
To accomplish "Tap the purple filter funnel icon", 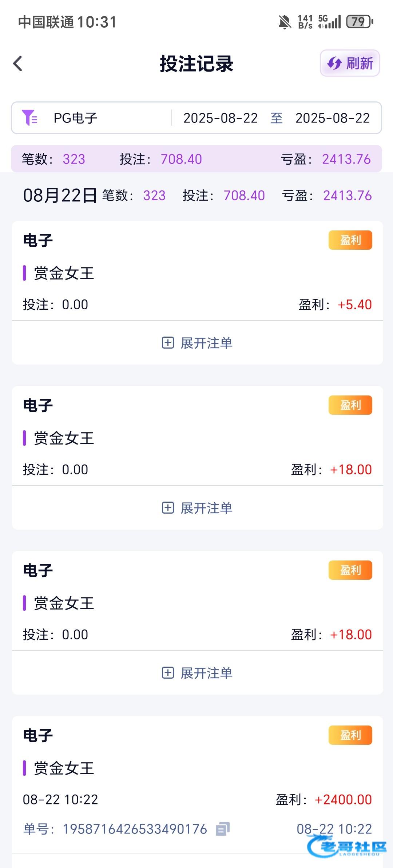I will [x=29, y=118].
